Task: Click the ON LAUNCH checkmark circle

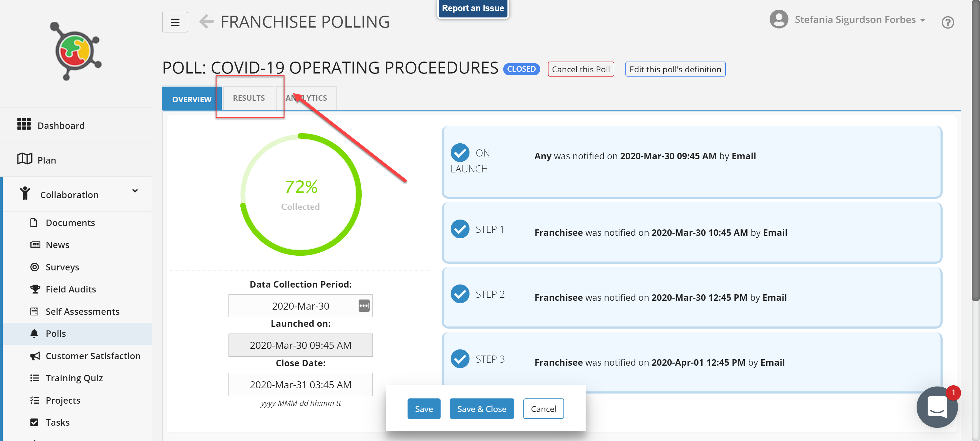Action: coord(460,153)
